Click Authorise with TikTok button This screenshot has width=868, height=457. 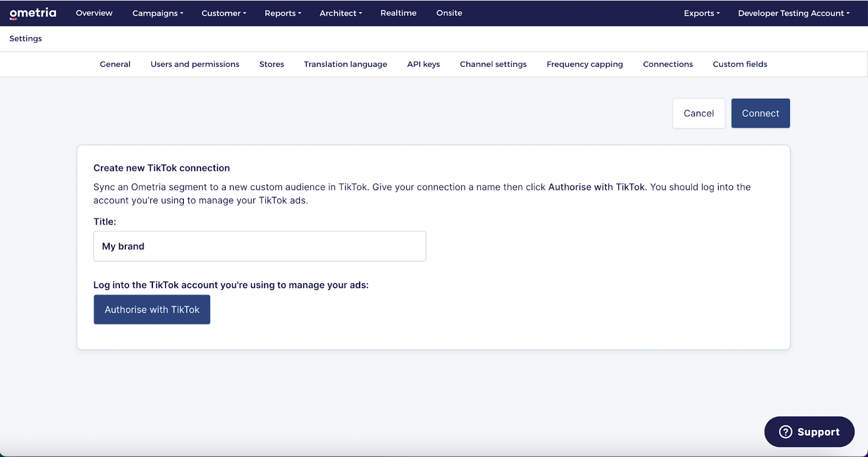152,309
